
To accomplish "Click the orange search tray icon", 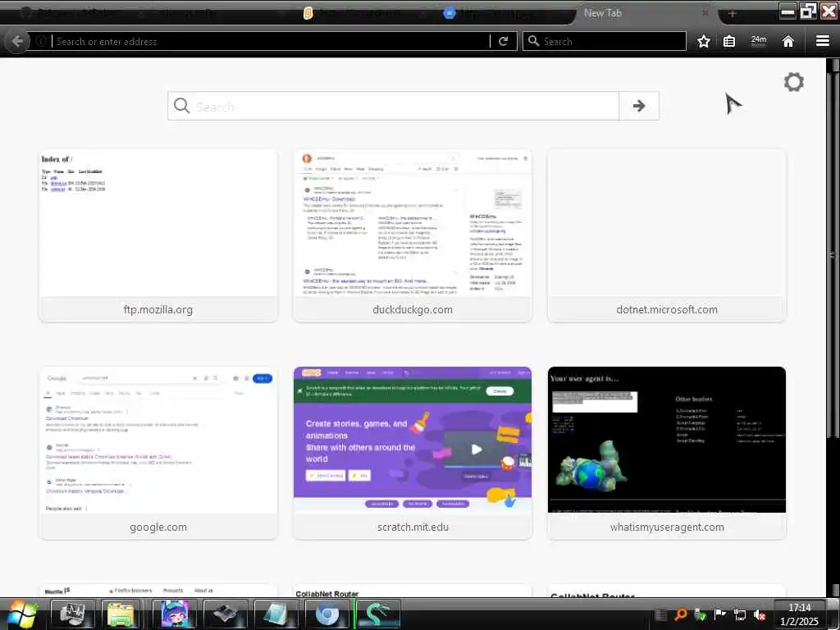I will (x=681, y=614).
